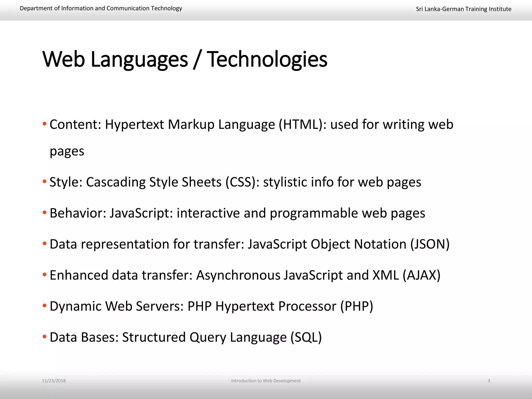Click the word 'pages' on the wrapped second line
The width and height of the screenshot is (532, 399).
click(x=67, y=151)
